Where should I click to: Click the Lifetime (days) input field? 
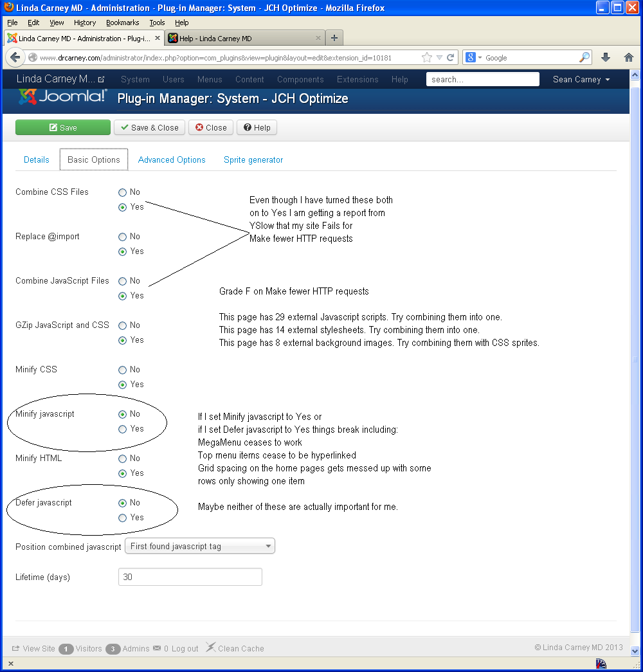pos(190,577)
